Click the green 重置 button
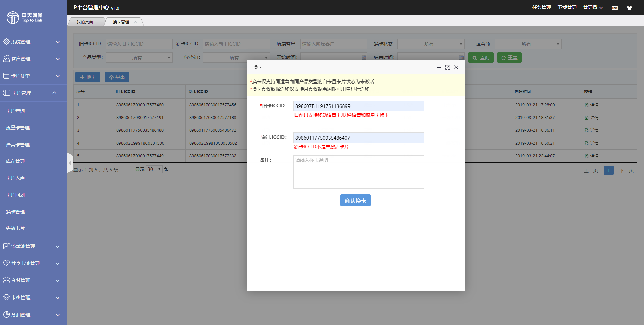Image resolution: width=644 pixels, height=325 pixels. [x=509, y=58]
